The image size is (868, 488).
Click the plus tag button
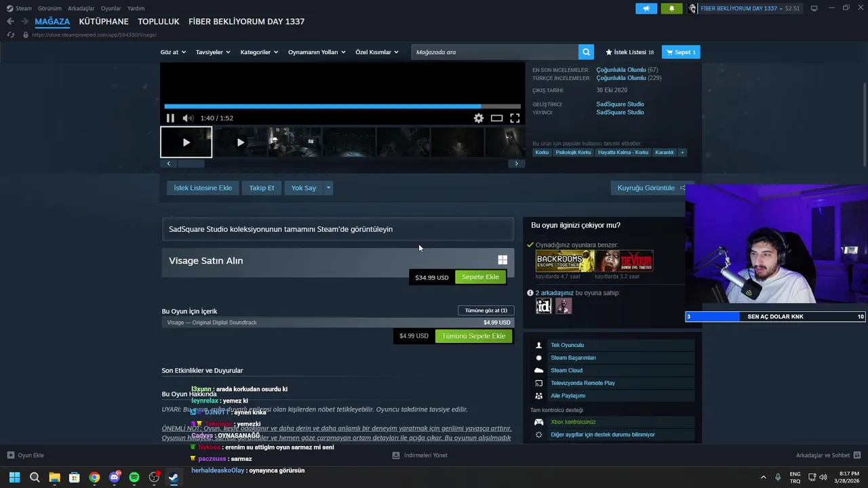683,152
